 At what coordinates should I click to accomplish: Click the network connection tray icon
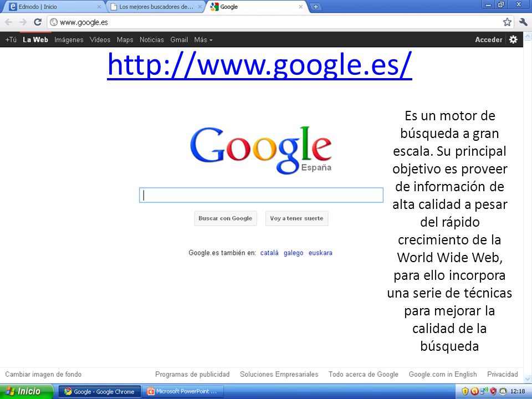[x=484, y=391]
